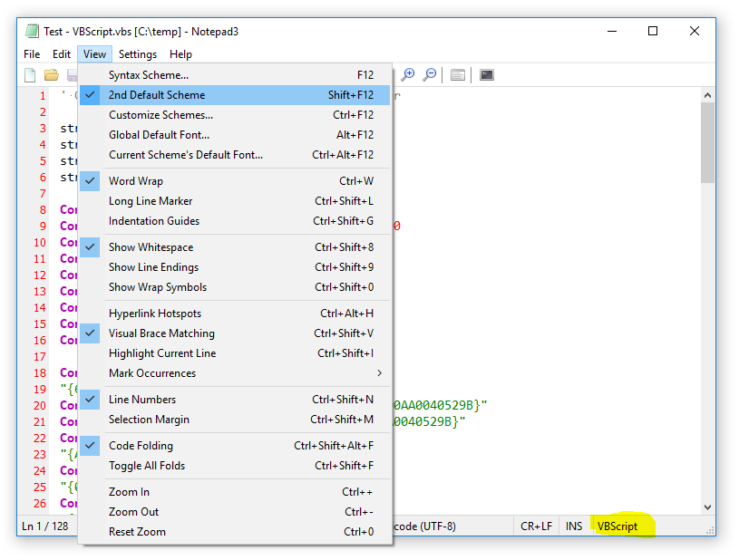This screenshot has width=739, height=560.
Task: Enable Show Wrap Symbols
Action: 235,287
